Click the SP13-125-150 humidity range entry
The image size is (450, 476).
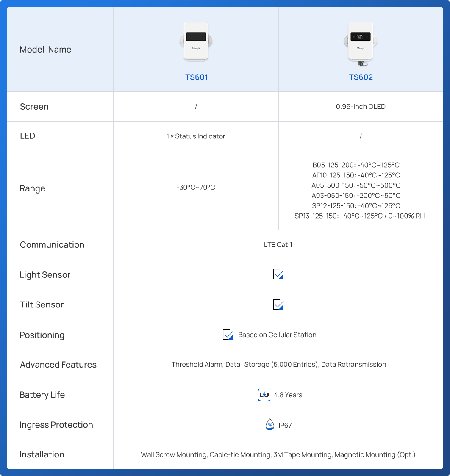(x=361, y=216)
